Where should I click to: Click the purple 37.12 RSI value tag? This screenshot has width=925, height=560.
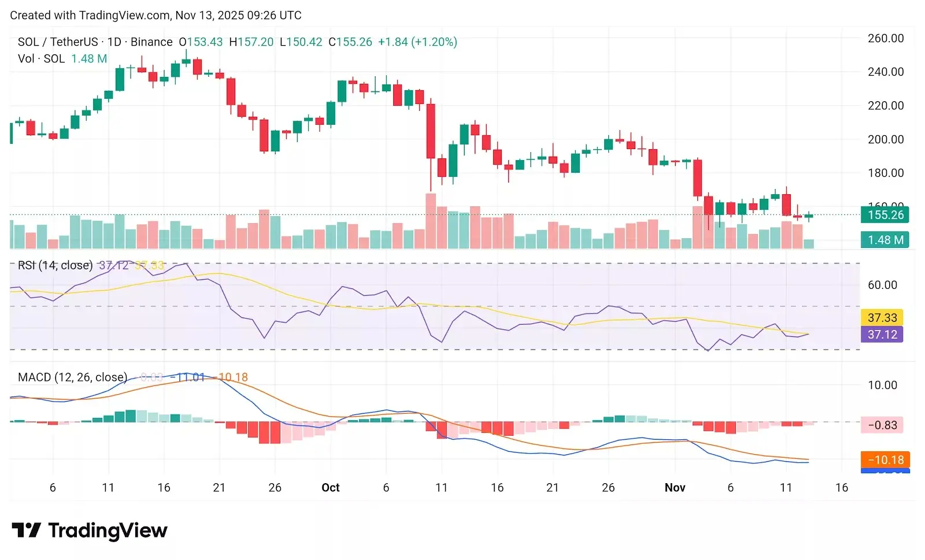pos(882,335)
